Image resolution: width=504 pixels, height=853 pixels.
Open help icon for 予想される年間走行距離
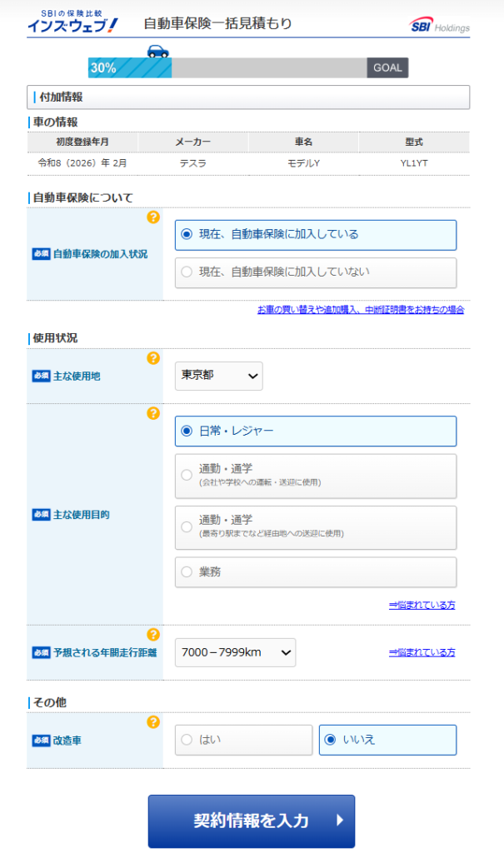(x=153, y=634)
